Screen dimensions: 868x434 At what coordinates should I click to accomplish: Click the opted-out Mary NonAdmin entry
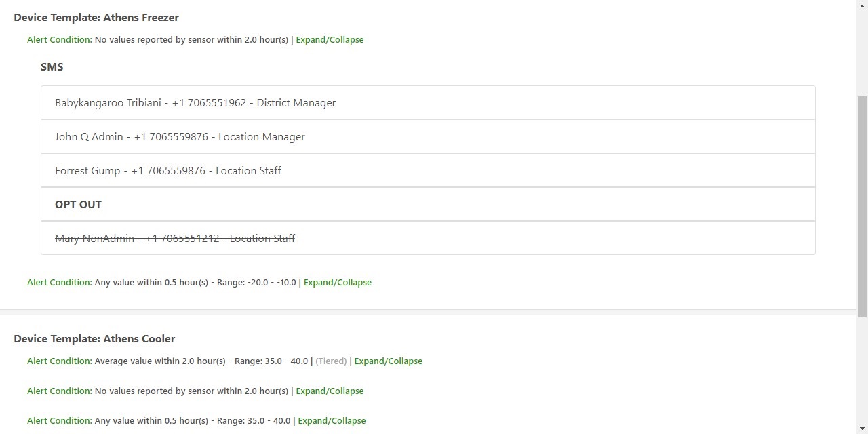click(175, 238)
